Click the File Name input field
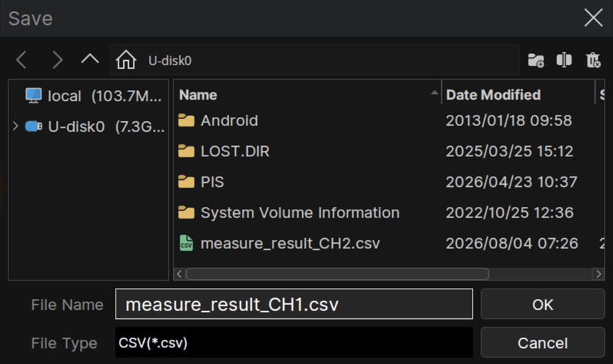 tap(294, 304)
